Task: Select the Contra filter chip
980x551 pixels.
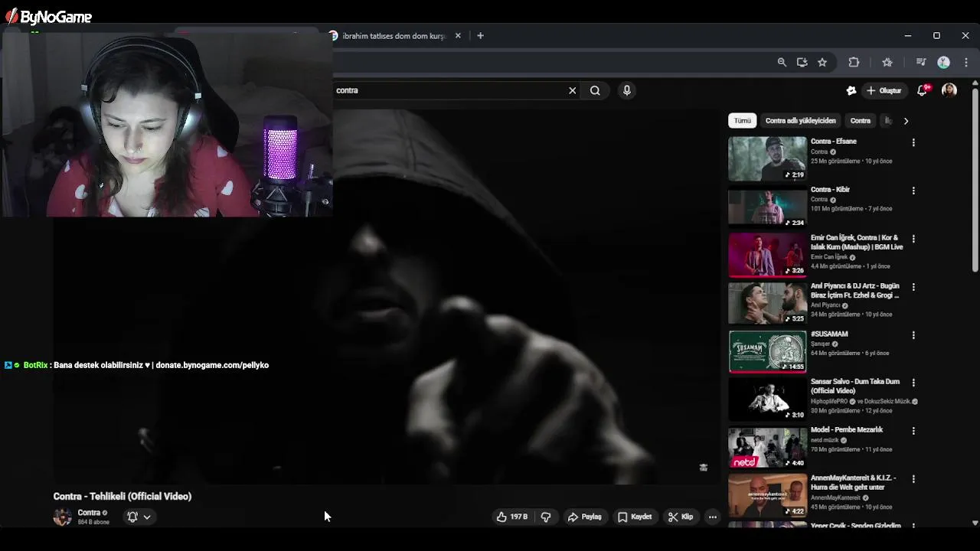Action: coord(861,120)
